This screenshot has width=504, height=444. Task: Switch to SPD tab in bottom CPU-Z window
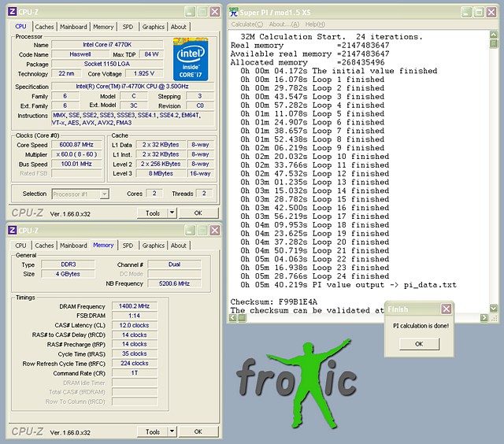pos(128,245)
